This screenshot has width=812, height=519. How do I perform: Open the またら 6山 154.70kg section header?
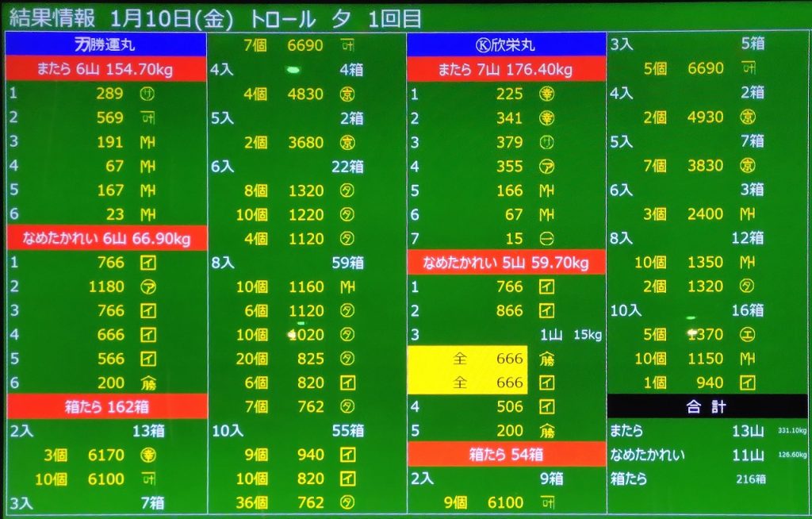pyautogui.click(x=106, y=70)
